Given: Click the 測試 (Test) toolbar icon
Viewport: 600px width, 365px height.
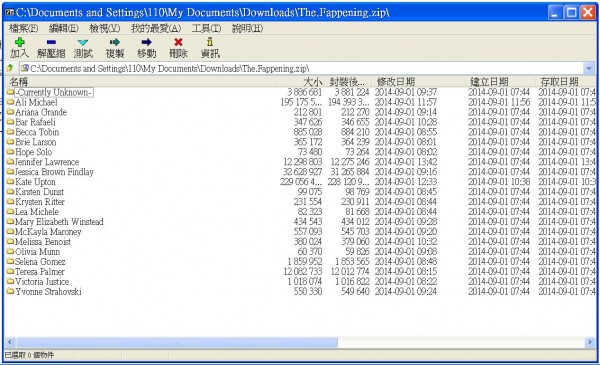Looking at the screenshot, I should [83, 42].
